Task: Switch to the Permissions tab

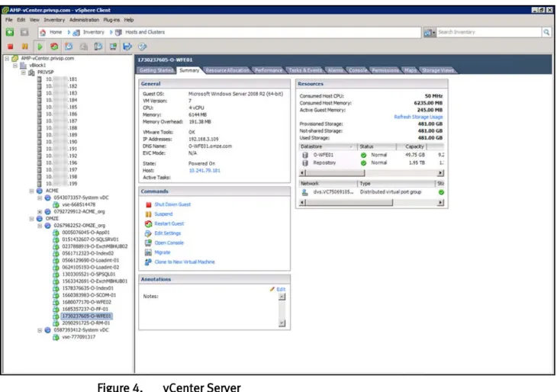Action: [385, 70]
